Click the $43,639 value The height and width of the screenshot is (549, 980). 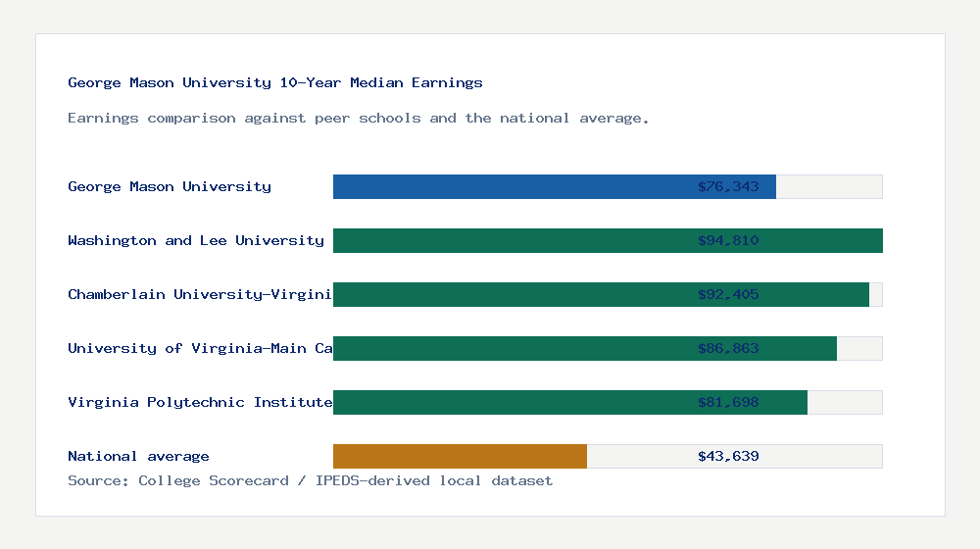(x=728, y=457)
